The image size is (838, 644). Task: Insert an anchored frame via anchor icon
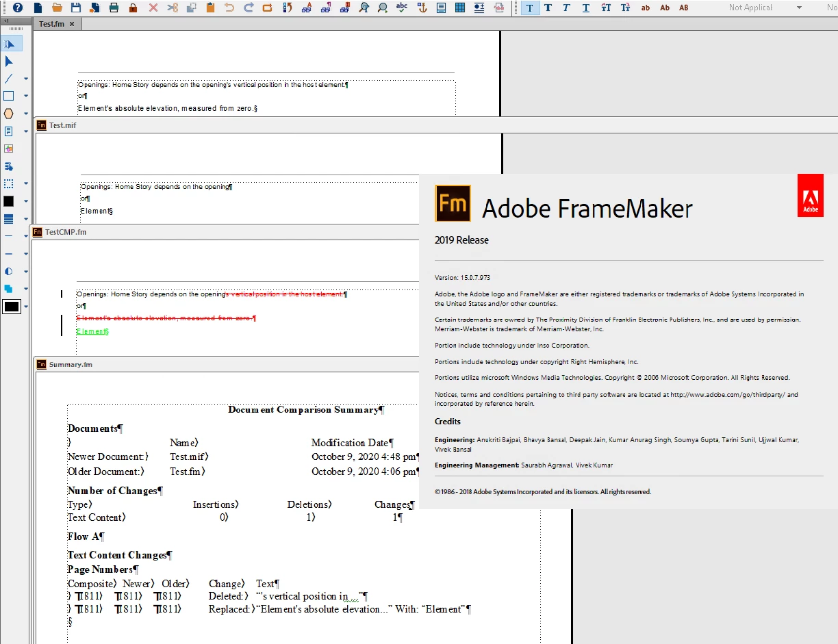click(x=422, y=8)
